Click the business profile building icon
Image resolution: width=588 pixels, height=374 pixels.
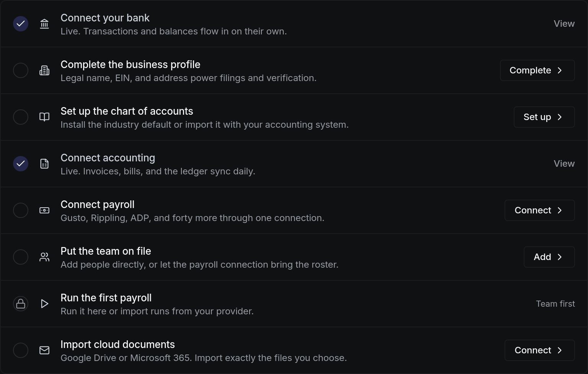tap(44, 70)
